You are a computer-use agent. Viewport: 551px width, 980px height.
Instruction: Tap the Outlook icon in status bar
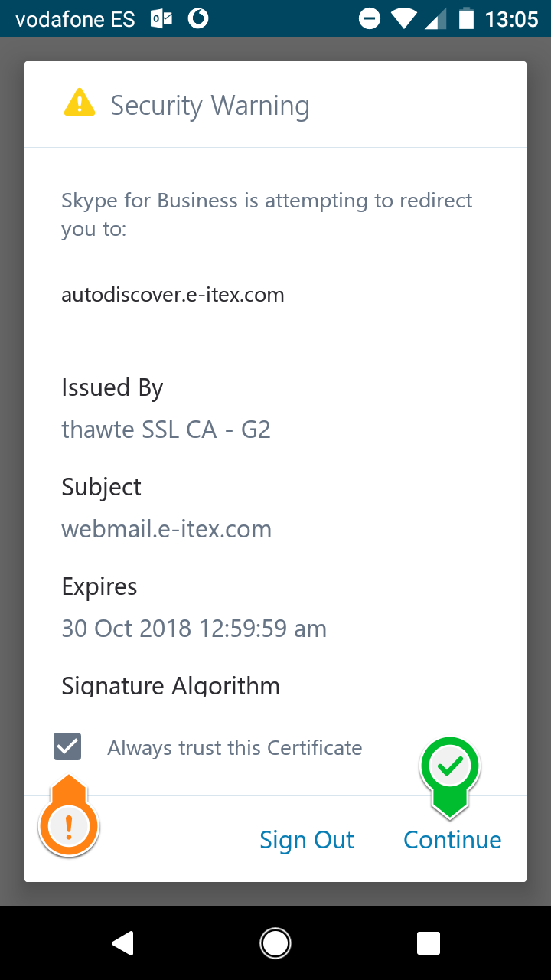(161, 18)
